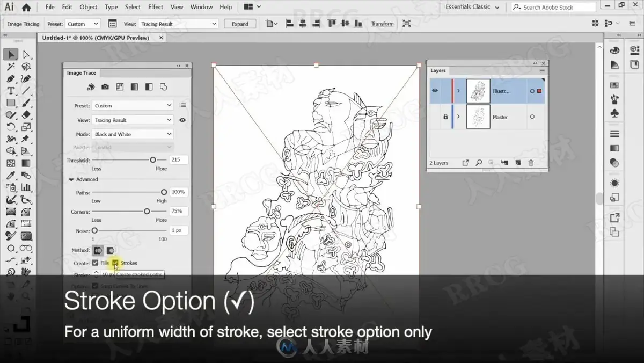Click the Paths slider handle

pyautogui.click(x=164, y=192)
